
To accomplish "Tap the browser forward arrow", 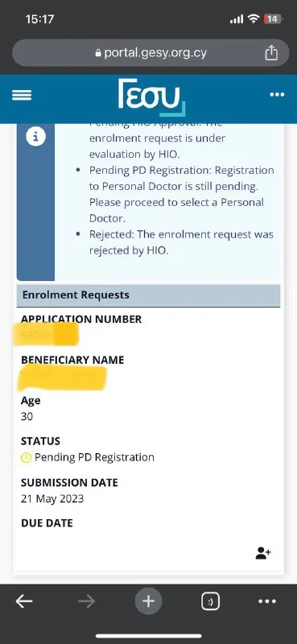I will click(x=86, y=601).
